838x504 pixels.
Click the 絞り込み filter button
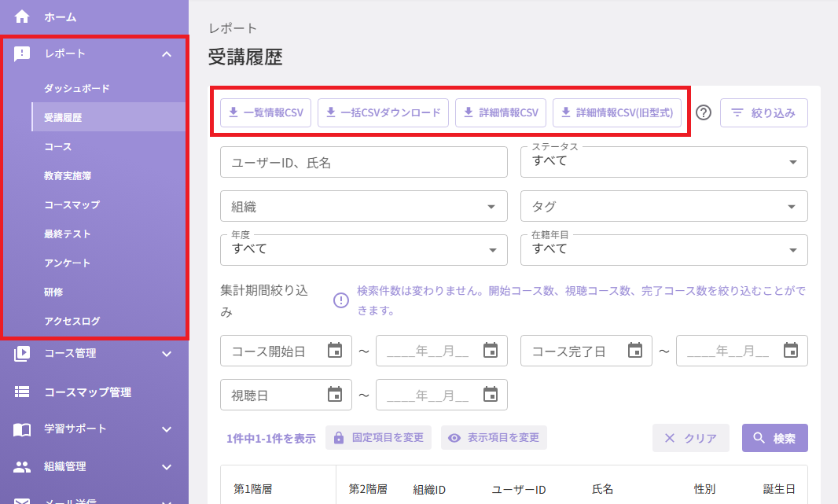tap(764, 112)
